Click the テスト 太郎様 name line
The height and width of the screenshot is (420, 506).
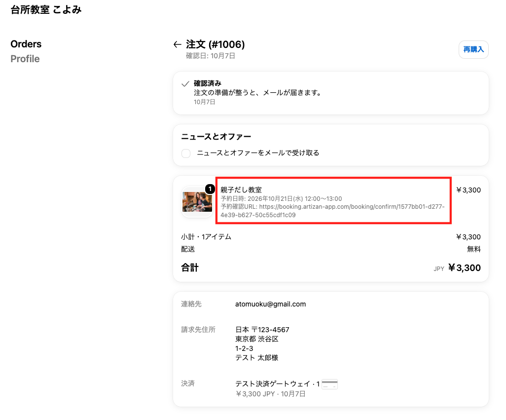pyautogui.click(x=256, y=358)
